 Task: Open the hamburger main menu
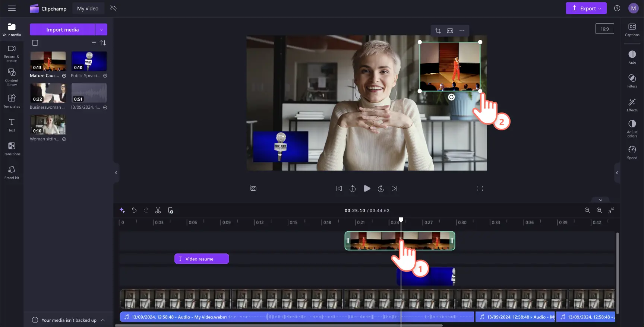click(12, 8)
